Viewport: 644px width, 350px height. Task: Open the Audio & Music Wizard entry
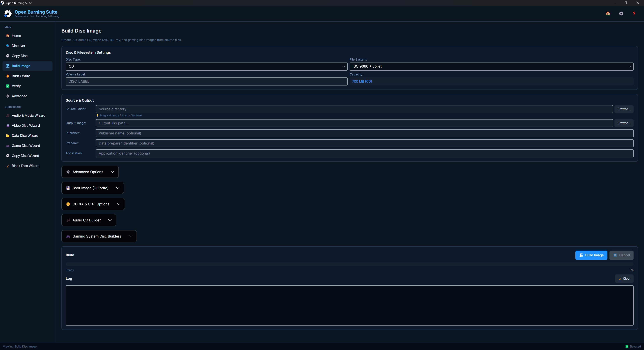click(x=28, y=115)
